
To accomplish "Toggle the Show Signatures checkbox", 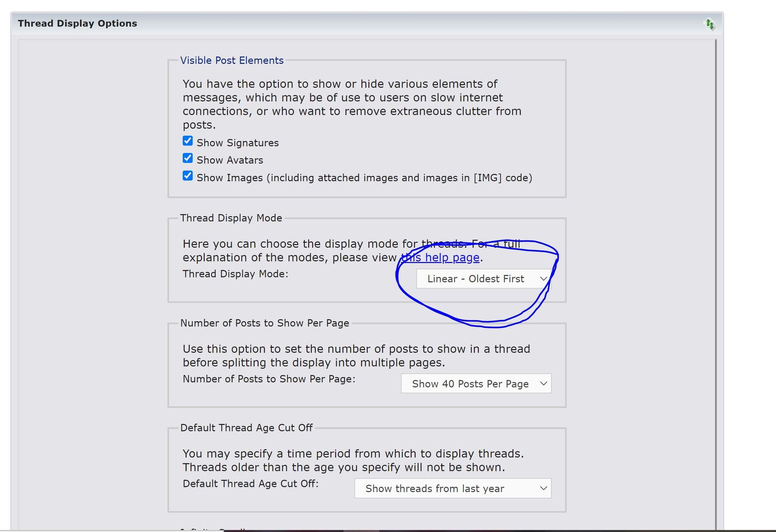I will pos(188,141).
